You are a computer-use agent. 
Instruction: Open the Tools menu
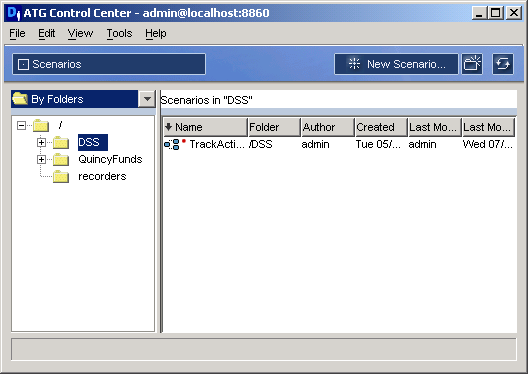[119, 33]
